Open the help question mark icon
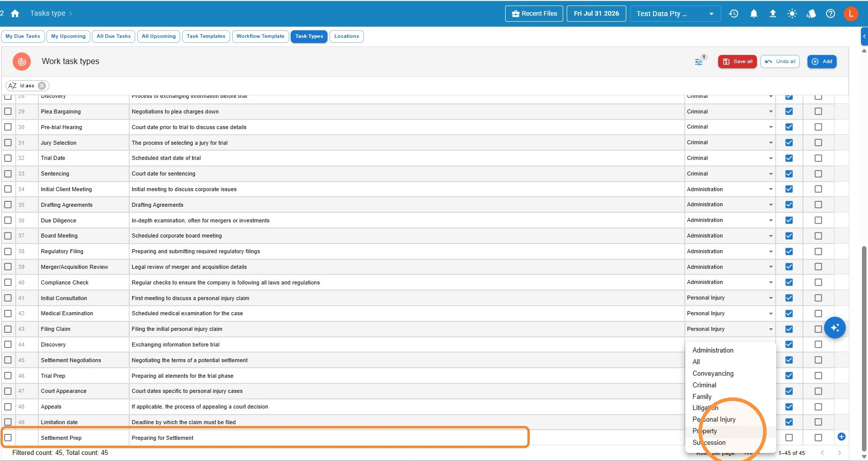The image size is (868, 461). tap(830, 14)
